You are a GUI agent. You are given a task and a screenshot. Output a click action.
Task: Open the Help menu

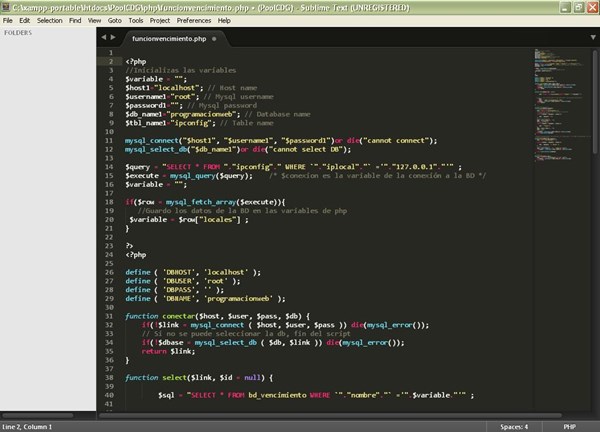224,20
